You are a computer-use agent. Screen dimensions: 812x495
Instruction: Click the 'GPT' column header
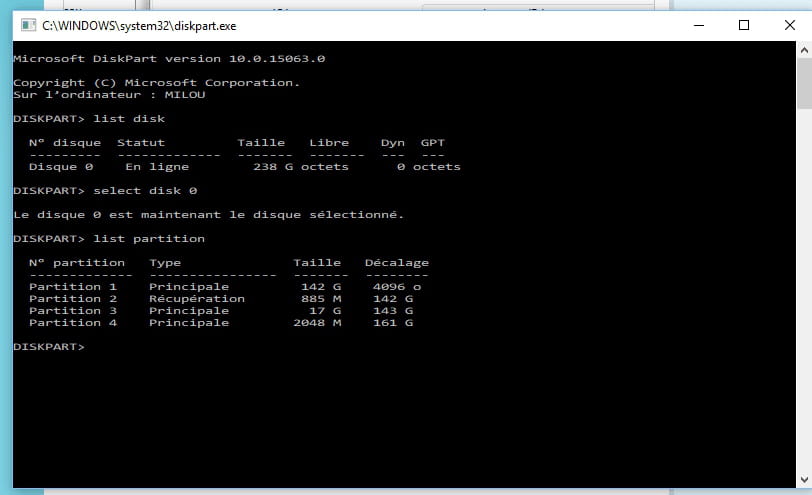coord(432,143)
